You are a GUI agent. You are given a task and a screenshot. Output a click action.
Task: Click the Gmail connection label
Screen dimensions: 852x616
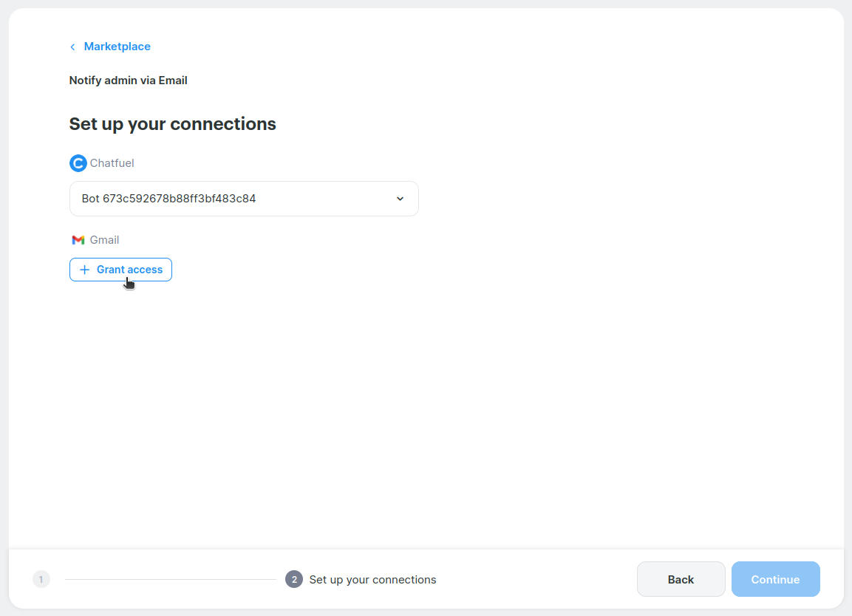point(104,240)
